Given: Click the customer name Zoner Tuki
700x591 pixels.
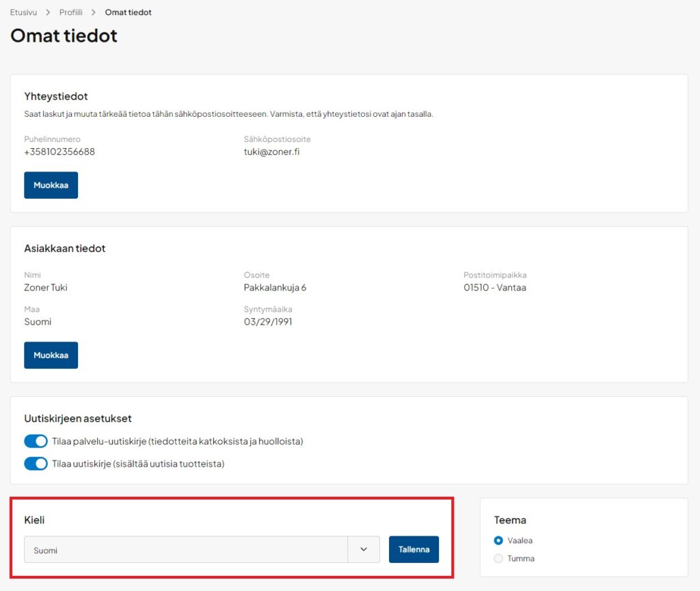Looking at the screenshot, I should tap(46, 288).
